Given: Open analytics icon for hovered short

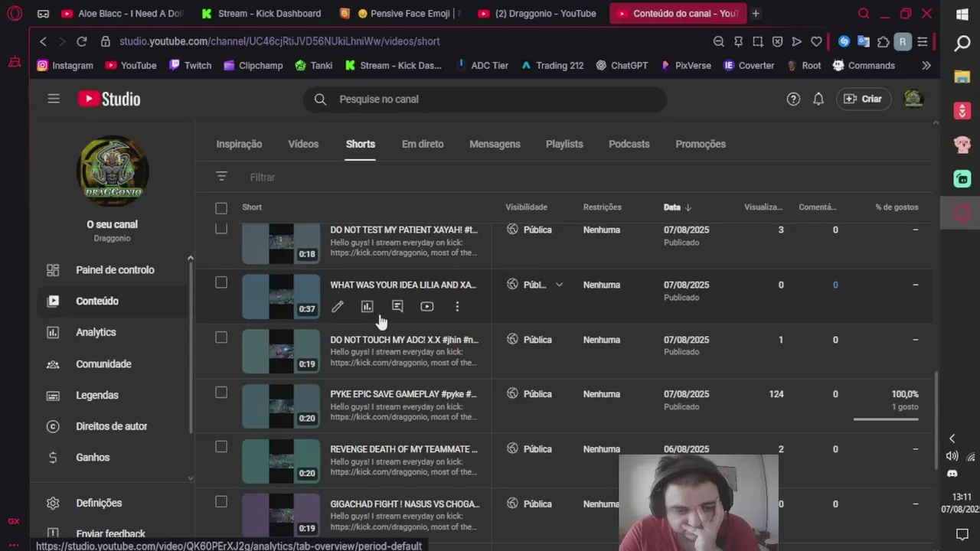Looking at the screenshot, I should tap(367, 306).
